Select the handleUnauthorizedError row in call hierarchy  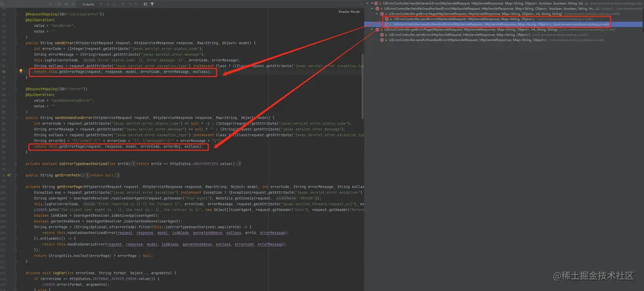pyautogui.click(x=505, y=9)
